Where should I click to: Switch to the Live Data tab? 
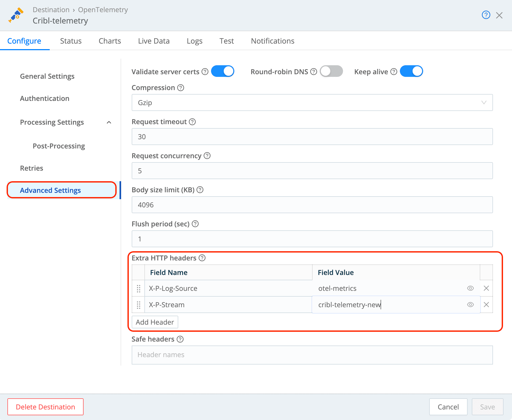153,41
